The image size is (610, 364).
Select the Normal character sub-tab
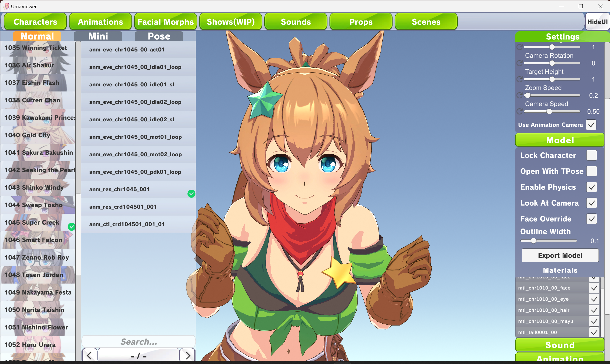[x=37, y=36]
